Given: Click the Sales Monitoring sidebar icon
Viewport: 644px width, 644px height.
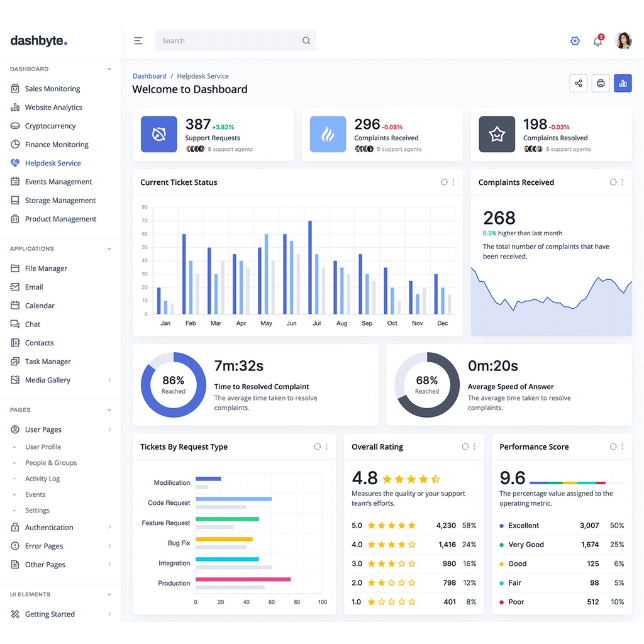Looking at the screenshot, I should 15,89.
